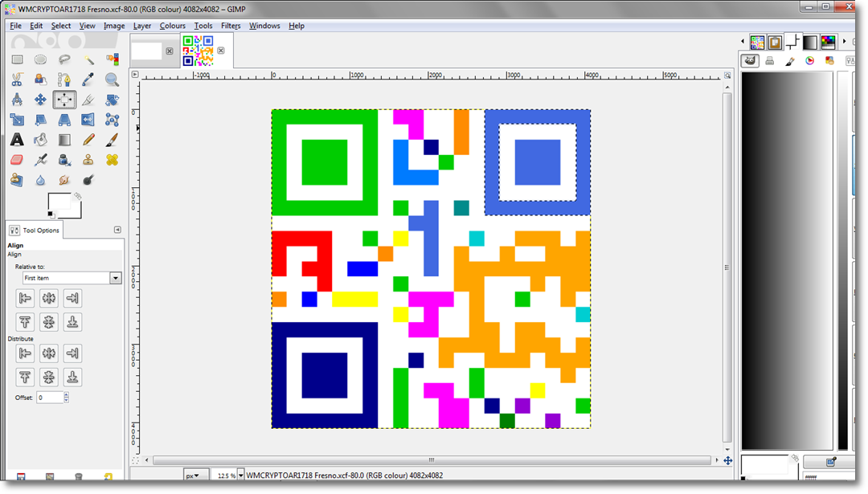Select the Rotate tool
Screen dimensions: 868x494
click(113, 100)
